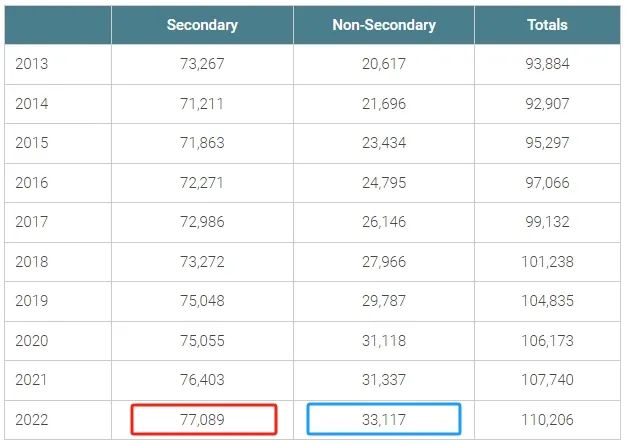
Task: Click the 2018 row label
Action: (31, 261)
